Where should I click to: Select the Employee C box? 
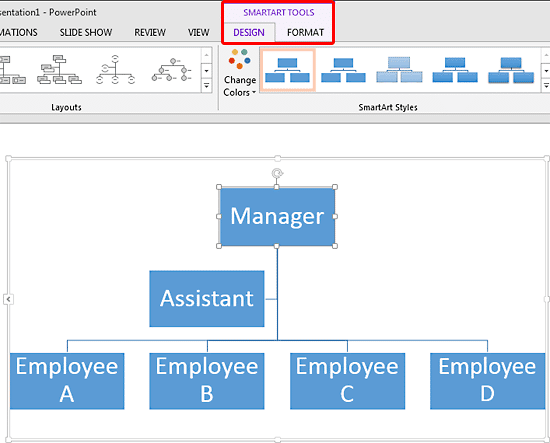click(x=347, y=381)
